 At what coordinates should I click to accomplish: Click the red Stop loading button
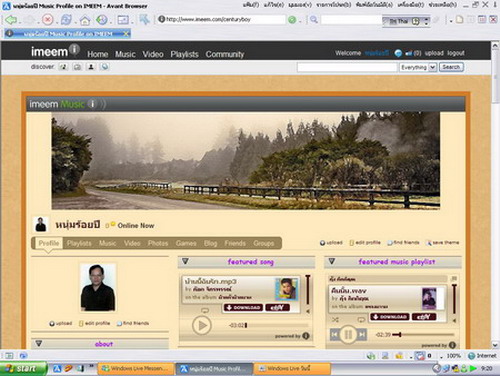coord(48,20)
